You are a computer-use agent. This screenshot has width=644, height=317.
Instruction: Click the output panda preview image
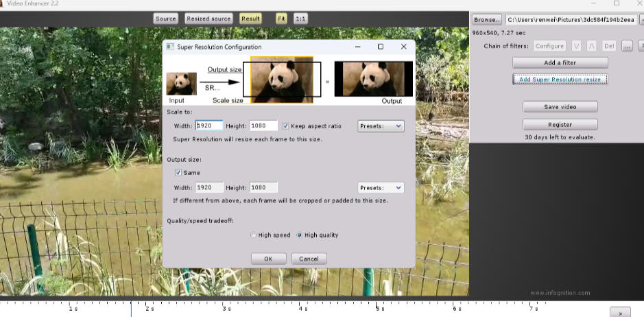pos(373,79)
